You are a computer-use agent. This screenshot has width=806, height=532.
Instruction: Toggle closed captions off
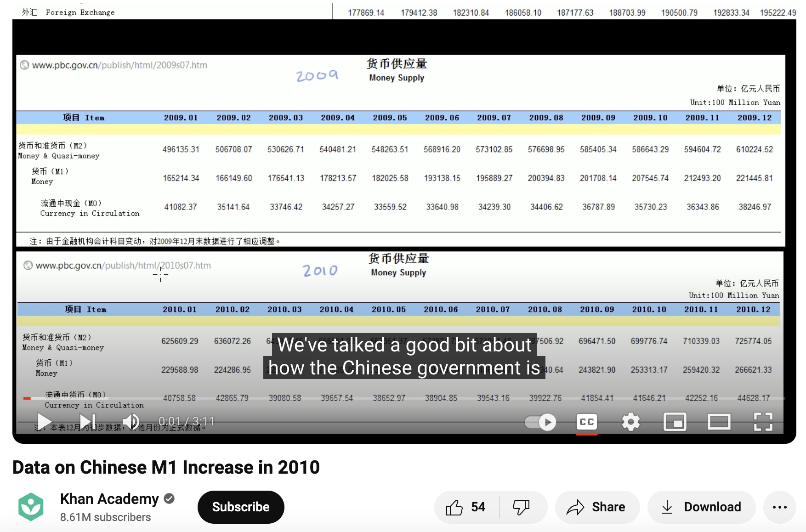(x=586, y=422)
